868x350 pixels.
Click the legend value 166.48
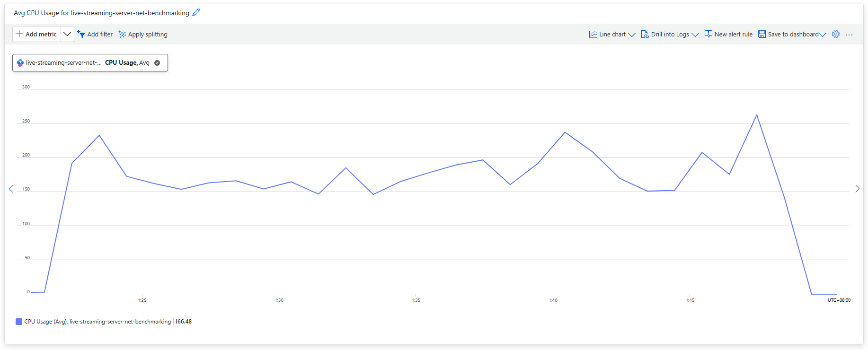tap(184, 322)
